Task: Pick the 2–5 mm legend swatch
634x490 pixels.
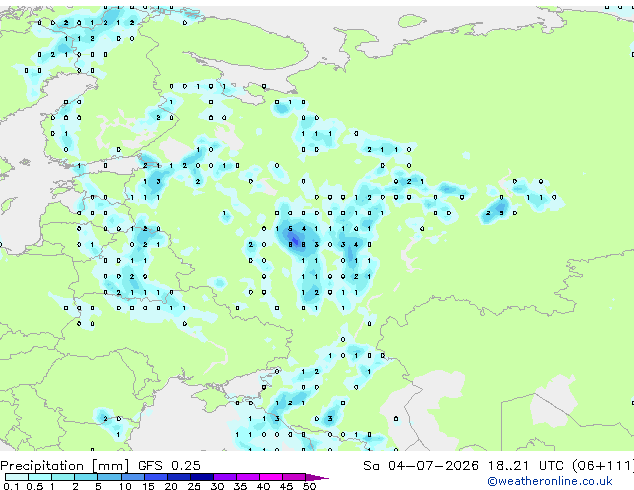Action: click(x=86, y=477)
